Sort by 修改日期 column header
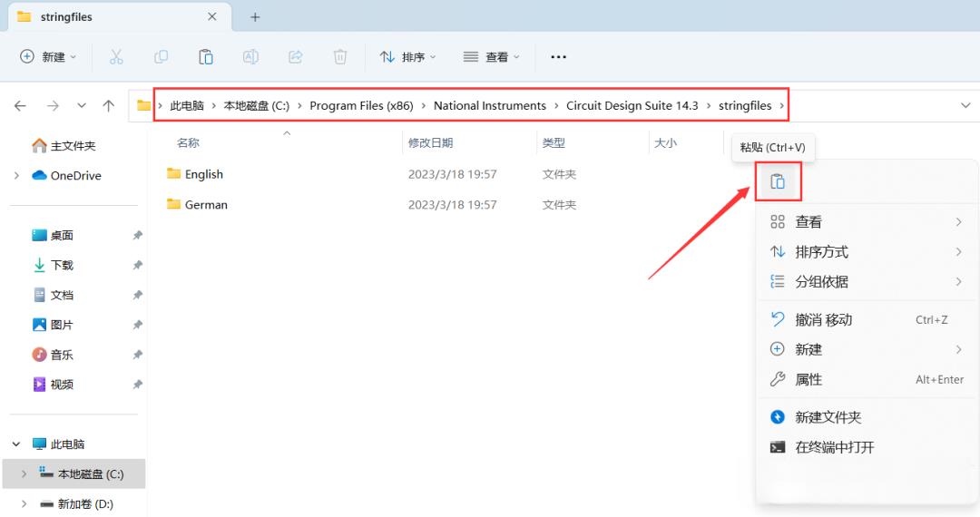The width and height of the screenshot is (980, 517). (x=431, y=143)
